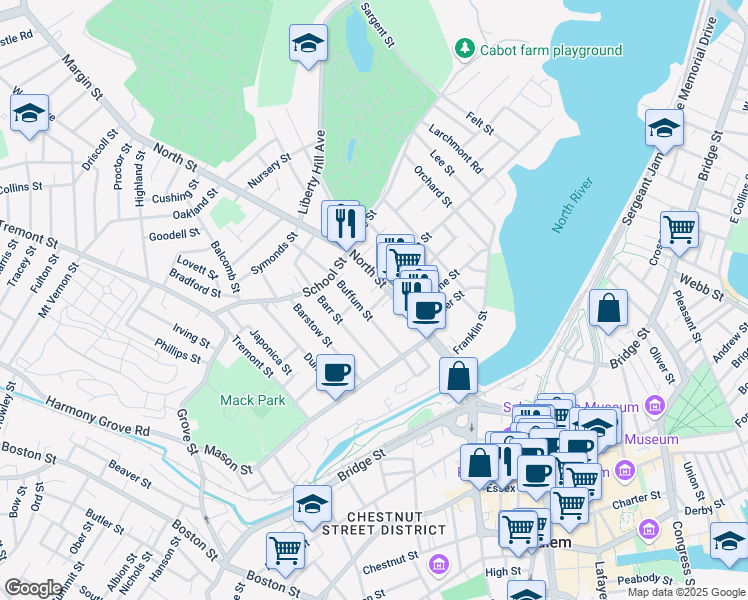Click the Grove St label
The width and height of the screenshot is (748, 600).
[x=187, y=431]
